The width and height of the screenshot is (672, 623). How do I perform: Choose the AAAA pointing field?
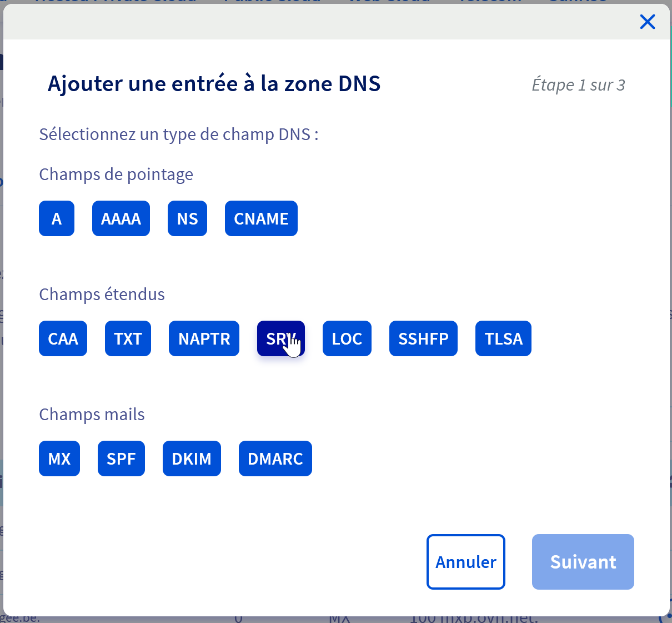[121, 218]
